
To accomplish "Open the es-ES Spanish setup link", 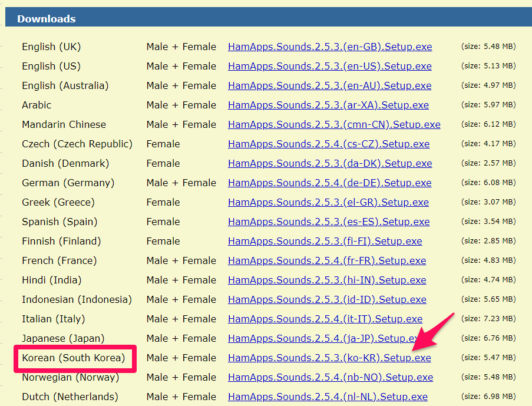I will click(x=328, y=222).
